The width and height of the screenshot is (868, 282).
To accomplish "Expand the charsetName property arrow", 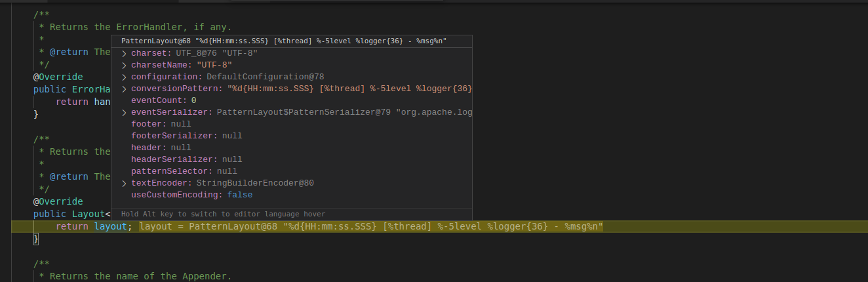I will (124, 65).
